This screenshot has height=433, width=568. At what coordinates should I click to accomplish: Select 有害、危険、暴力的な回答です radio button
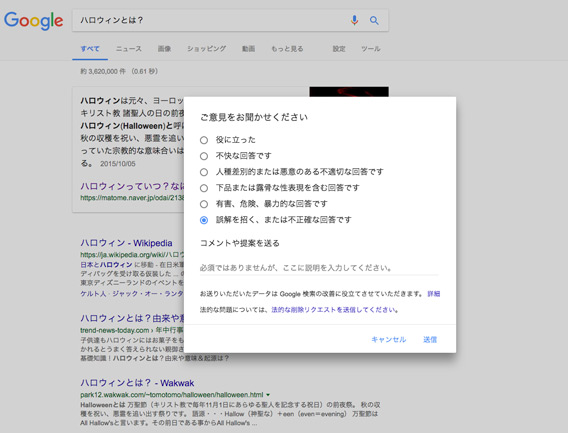[204, 204]
